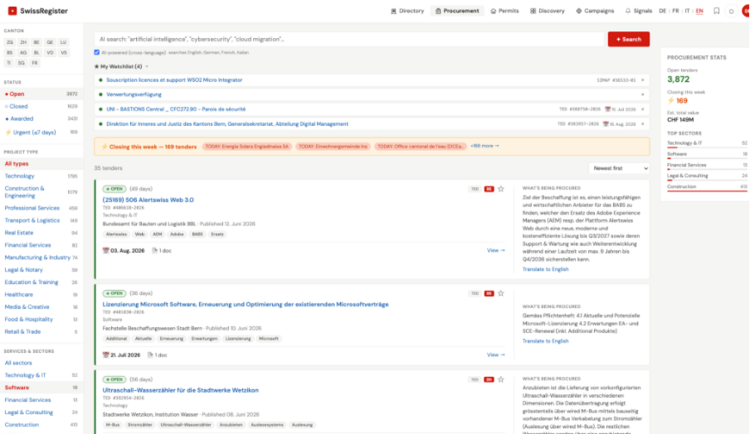750x434 pixels.
Task: View the Alertswiss Web 3.0 tender
Action: (x=496, y=250)
